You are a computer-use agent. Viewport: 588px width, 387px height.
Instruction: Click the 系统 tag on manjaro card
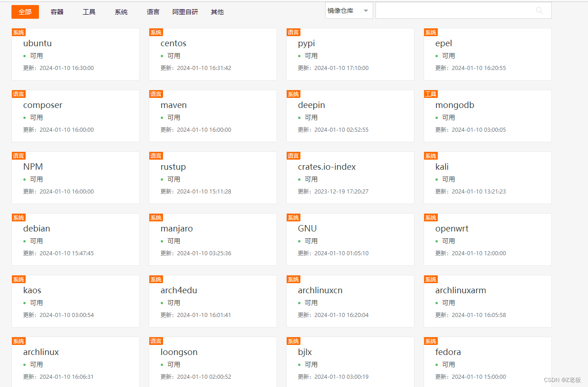156,217
